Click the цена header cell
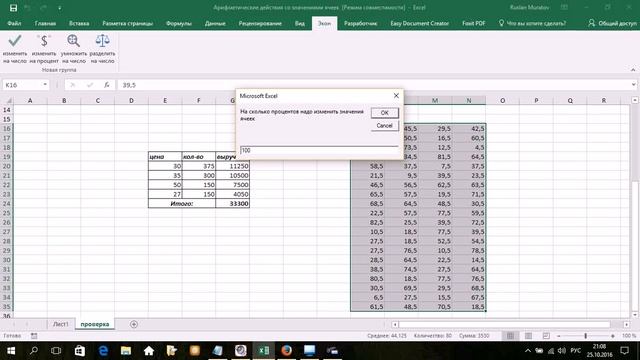640x360 pixels. point(165,157)
